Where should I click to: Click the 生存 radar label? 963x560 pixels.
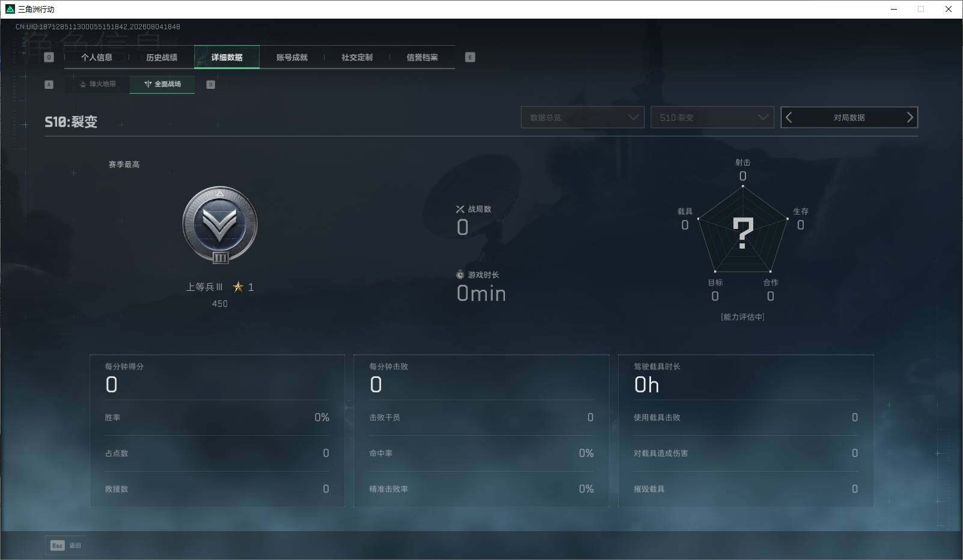(x=801, y=212)
